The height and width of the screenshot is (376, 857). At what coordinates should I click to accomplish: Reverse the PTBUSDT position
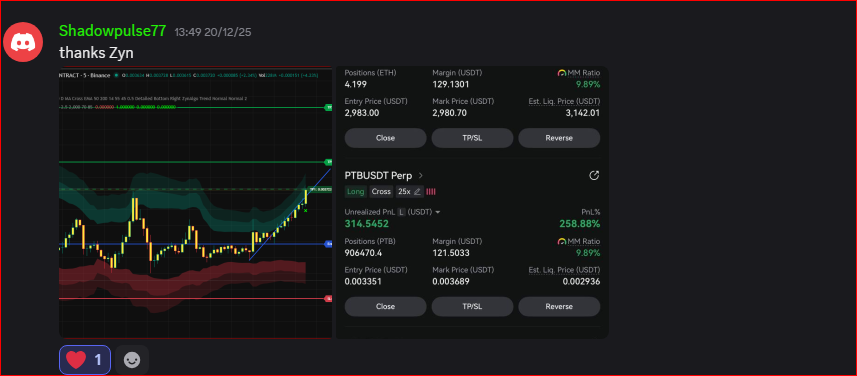pyautogui.click(x=559, y=307)
